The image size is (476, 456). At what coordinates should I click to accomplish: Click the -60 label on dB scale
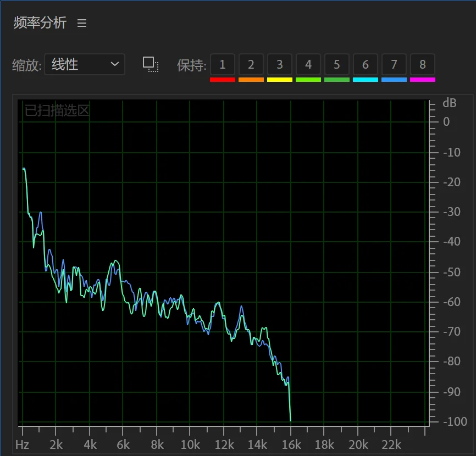[452, 302]
